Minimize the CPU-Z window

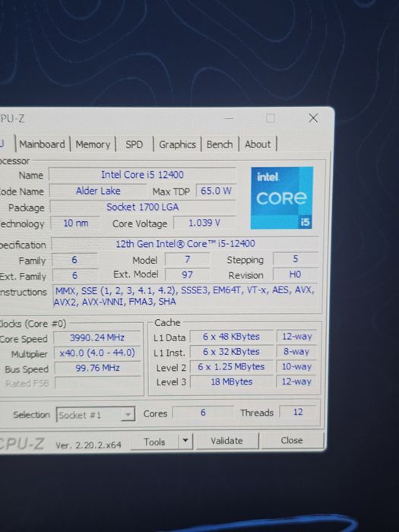pyautogui.click(x=229, y=119)
